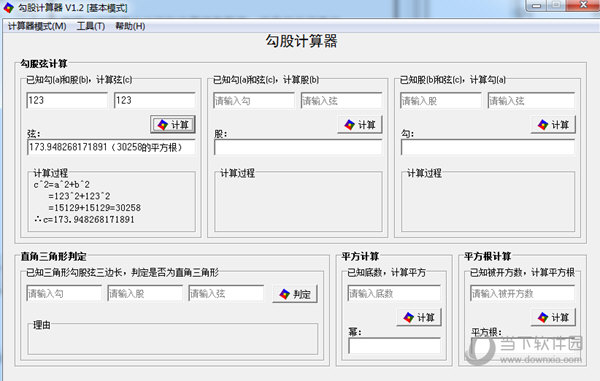Click the 请输入股 field in 计算勾(a) group
This screenshot has width=600, height=381.
click(x=440, y=101)
